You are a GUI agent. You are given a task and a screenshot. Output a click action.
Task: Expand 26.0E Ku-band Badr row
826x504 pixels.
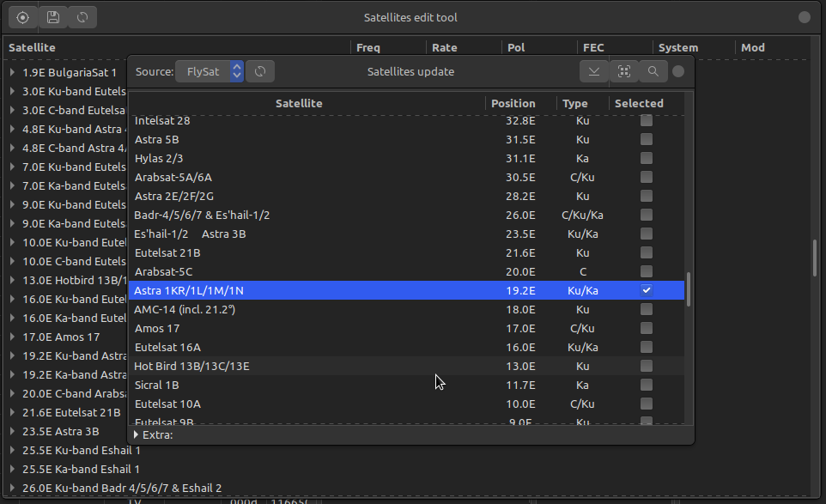12,488
